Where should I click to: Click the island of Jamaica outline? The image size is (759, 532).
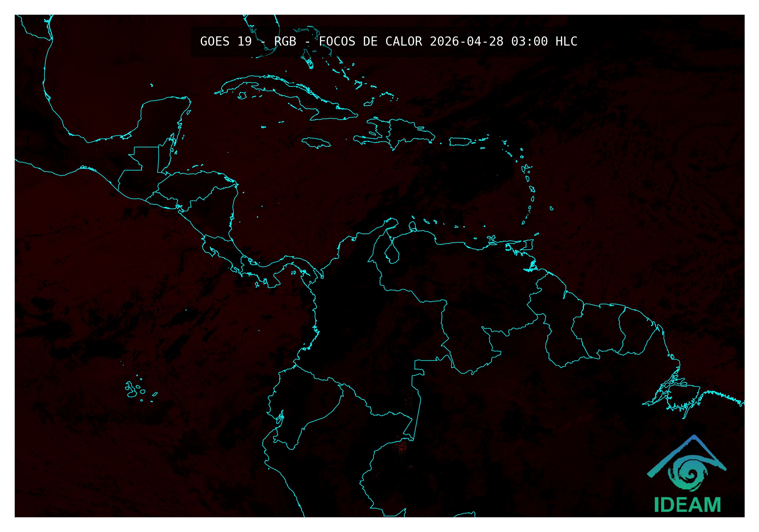pyautogui.click(x=316, y=143)
